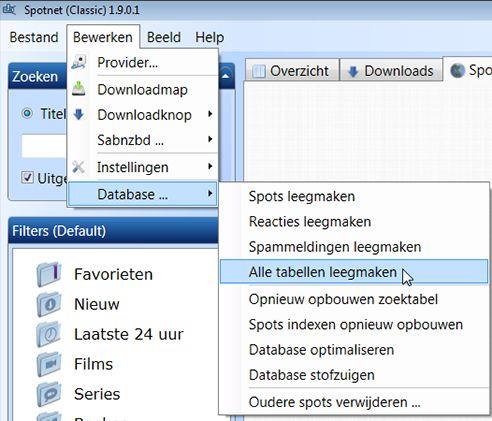Expand the Sabnzbd submenu arrow
This screenshot has width=492, height=421.
[x=210, y=139]
